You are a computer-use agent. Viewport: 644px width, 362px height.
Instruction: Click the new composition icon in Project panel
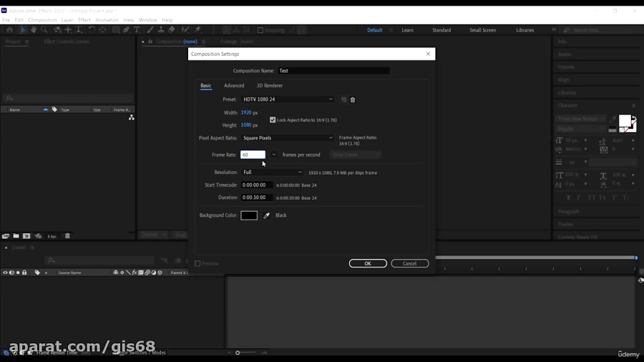[26, 236]
